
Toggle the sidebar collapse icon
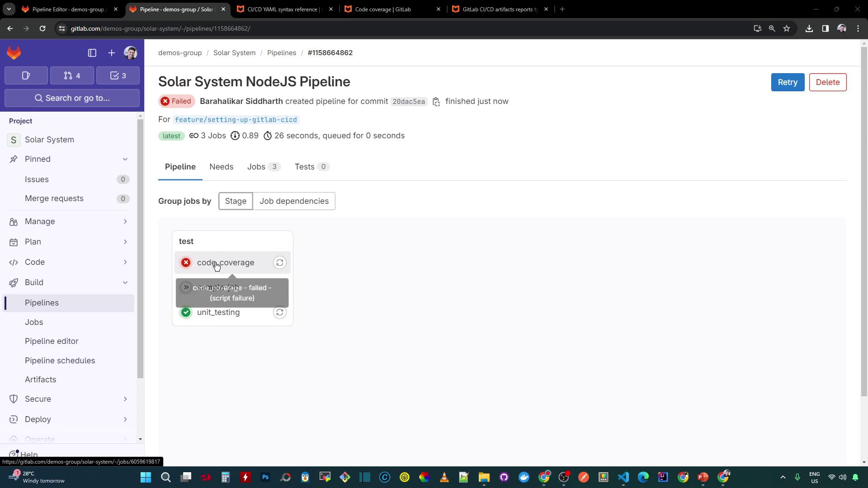point(92,53)
